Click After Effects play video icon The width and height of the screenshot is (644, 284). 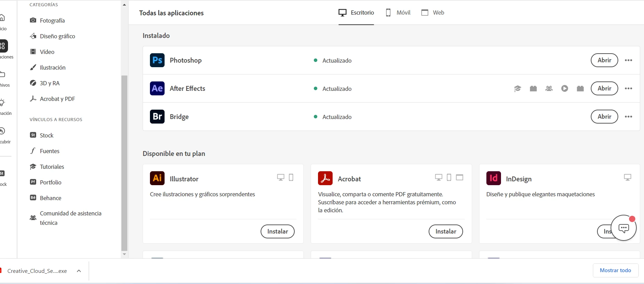[x=565, y=88]
